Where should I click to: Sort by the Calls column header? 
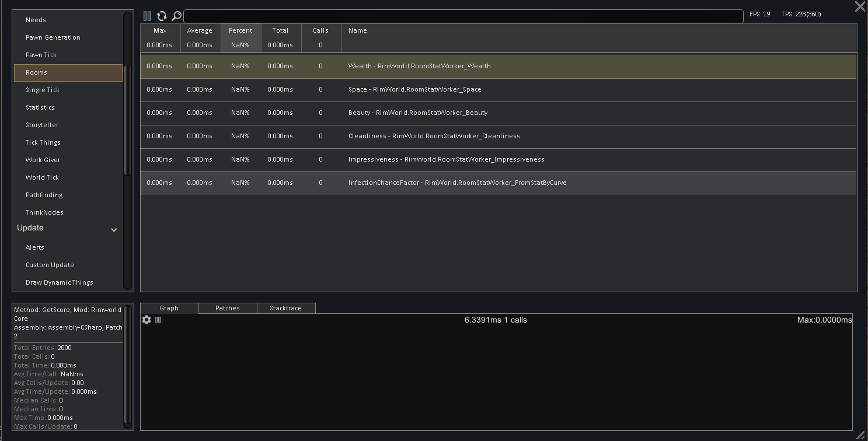point(321,38)
